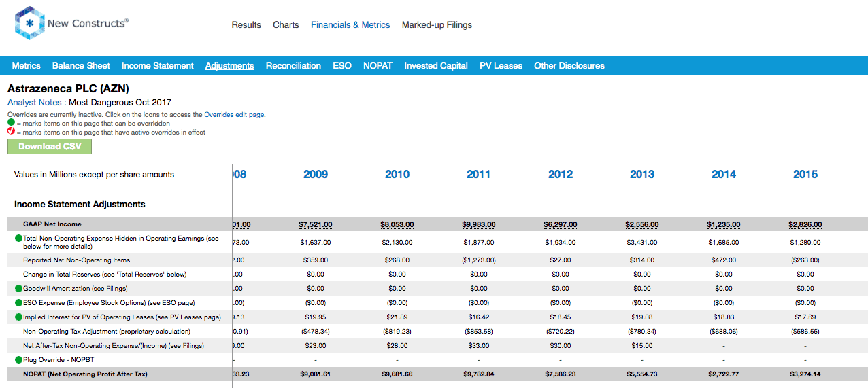Download the CSV file
Viewport: 868px width, 388px height.
click(50, 146)
